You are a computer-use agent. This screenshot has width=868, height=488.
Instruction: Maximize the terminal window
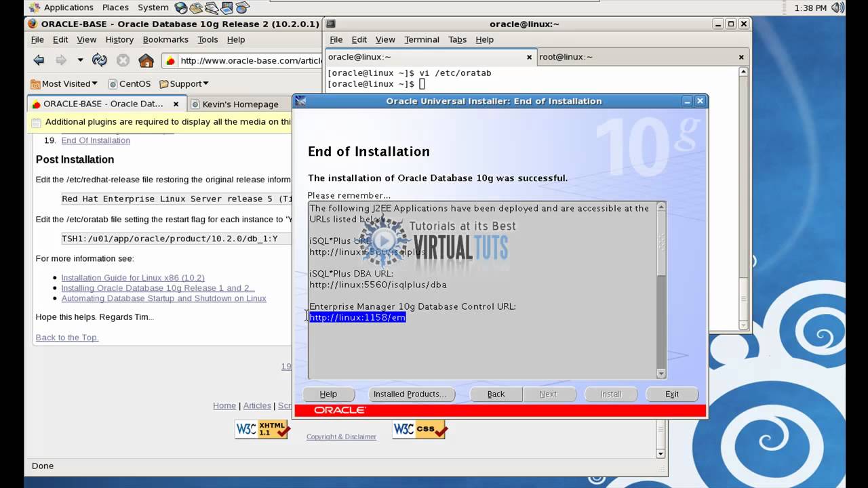pos(730,24)
